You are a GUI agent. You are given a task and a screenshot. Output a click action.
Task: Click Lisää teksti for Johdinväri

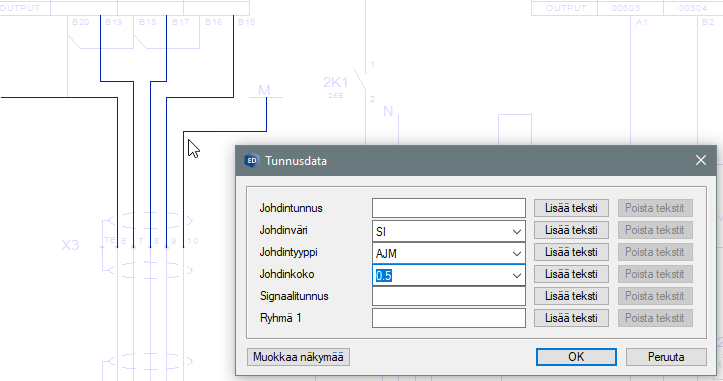click(x=571, y=230)
